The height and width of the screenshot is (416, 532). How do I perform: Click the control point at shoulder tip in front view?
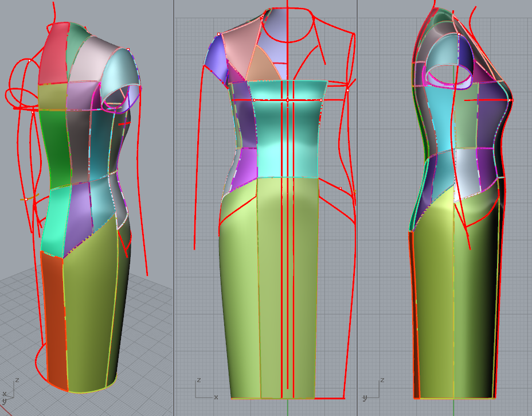click(x=219, y=34)
